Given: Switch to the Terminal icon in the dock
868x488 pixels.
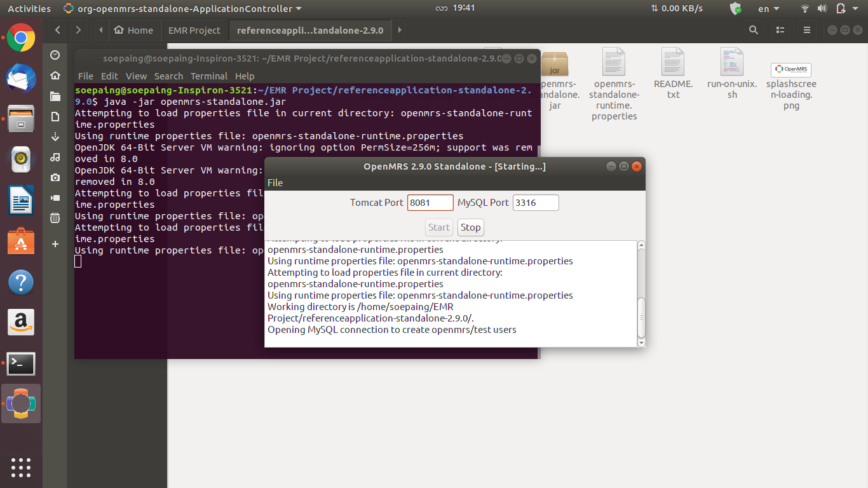Looking at the screenshot, I should click(21, 363).
